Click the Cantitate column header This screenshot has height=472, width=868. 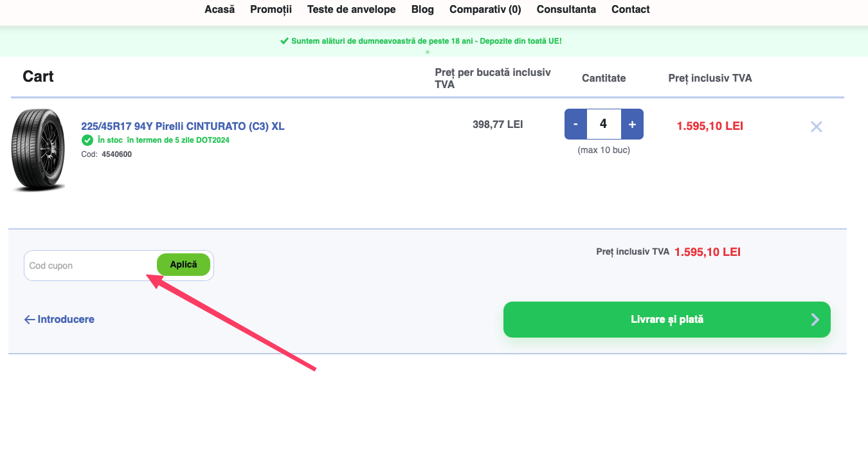point(604,78)
